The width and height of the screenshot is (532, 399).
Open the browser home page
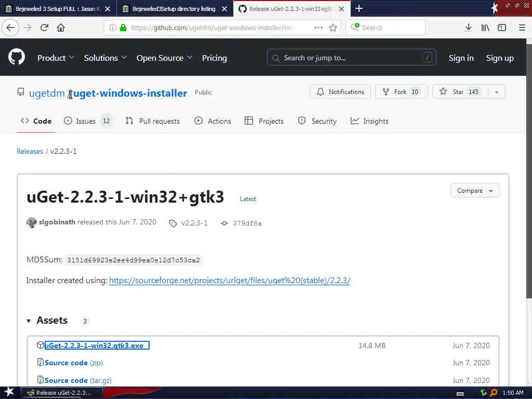[x=61, y=28]
